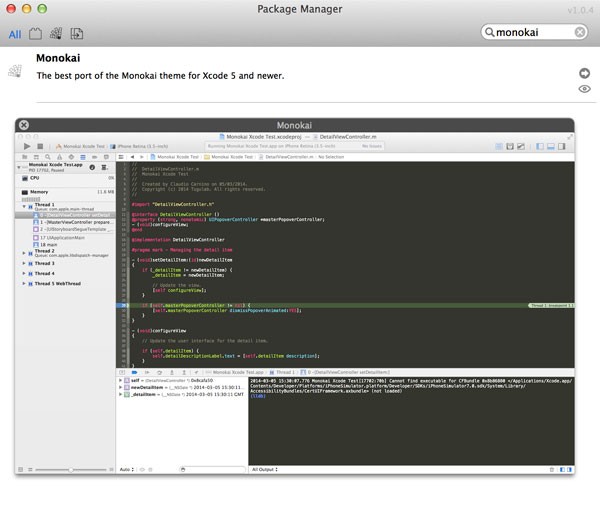Viewport: 600px width, 514px height.
Task: Toggle Monokai preview eye icon
Action: coord(584,89)
